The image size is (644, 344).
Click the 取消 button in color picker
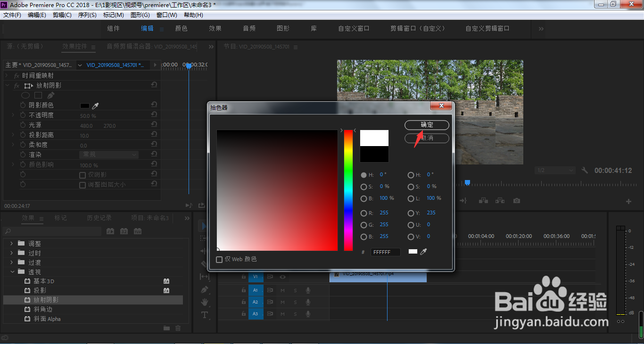pyautogui.click(x=427, y=138)
